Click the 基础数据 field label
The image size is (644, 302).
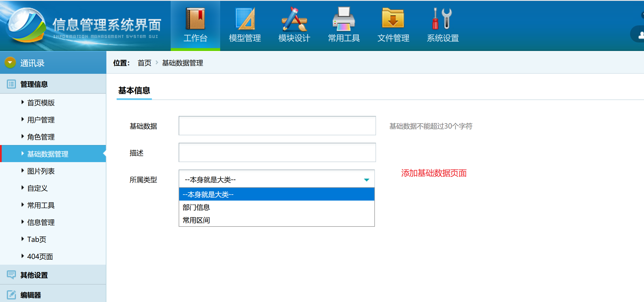[x=143, y=126]
